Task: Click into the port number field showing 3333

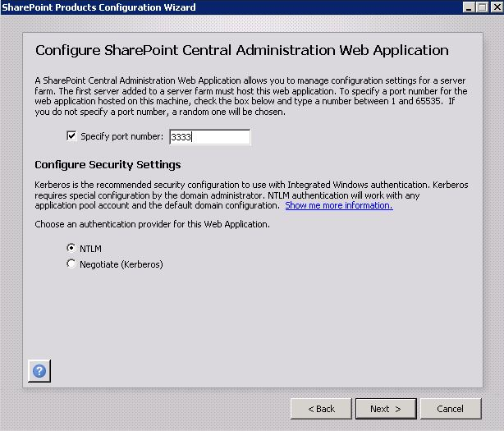Action: 209,137
